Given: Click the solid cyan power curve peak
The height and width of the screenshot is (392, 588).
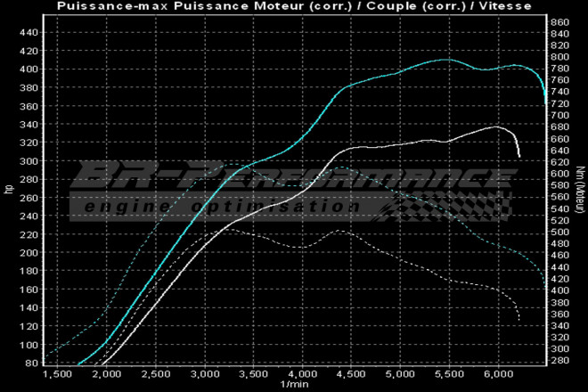Looking at the screenshot, I should [x=445, y=60].
